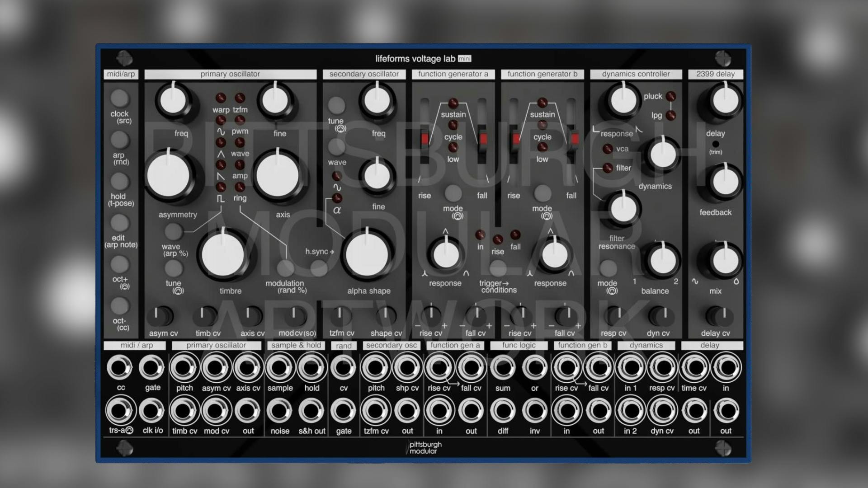Click the func logic or jack
868x488 pixels.
(x=535, y=367)
